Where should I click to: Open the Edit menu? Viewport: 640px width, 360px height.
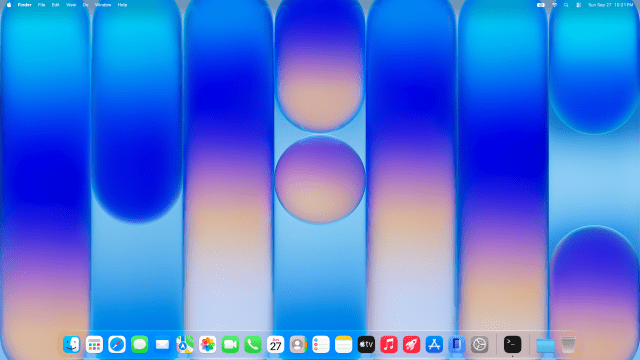pos(56,5)
